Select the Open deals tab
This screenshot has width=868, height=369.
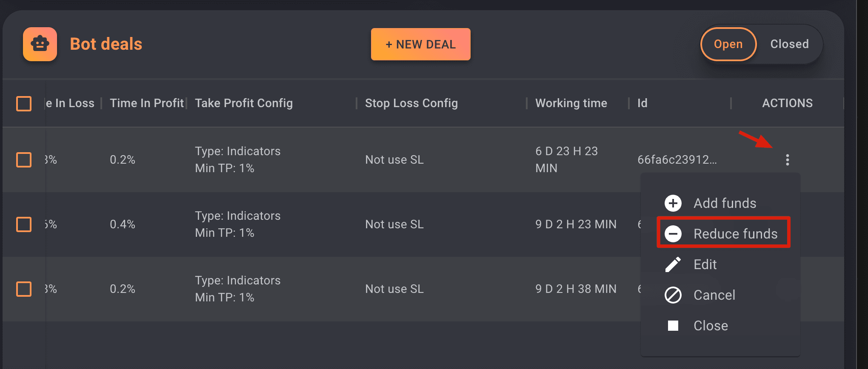tap(728, 44)
